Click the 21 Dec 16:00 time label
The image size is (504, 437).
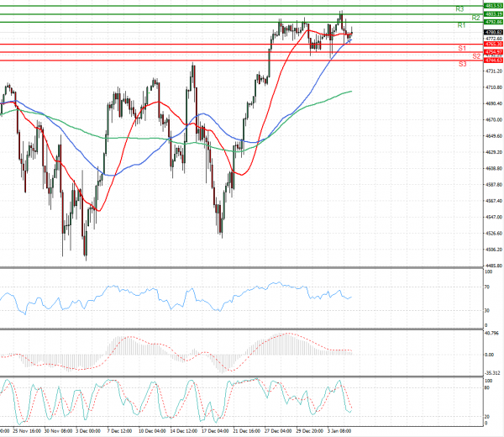pyautogui.click(x=246, y=430)
